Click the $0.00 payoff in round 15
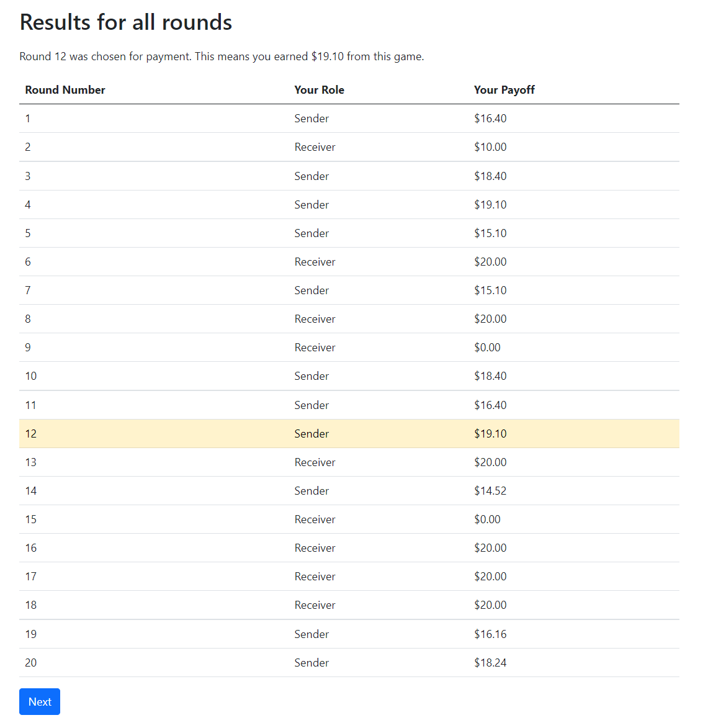703x728 pixels. coord(487,519)
